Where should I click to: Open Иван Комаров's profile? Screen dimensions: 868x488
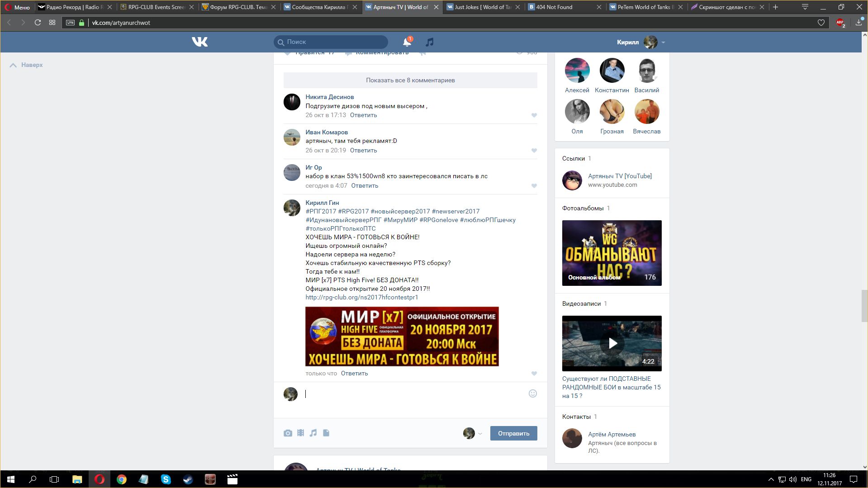(327, 133)
